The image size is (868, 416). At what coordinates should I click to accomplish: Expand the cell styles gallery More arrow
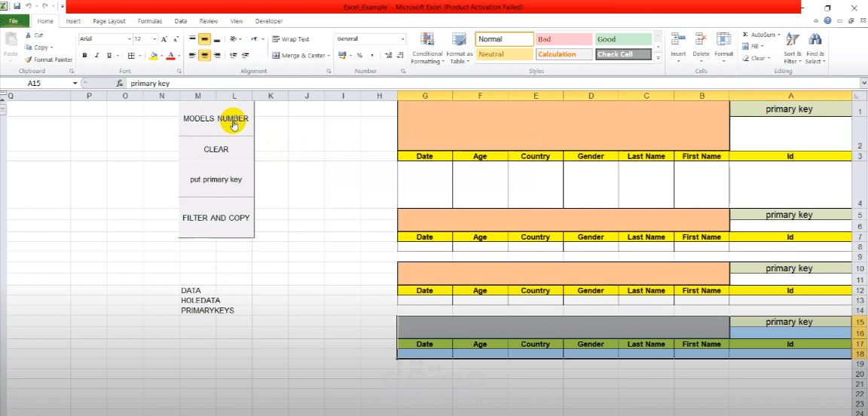point(659,57)
